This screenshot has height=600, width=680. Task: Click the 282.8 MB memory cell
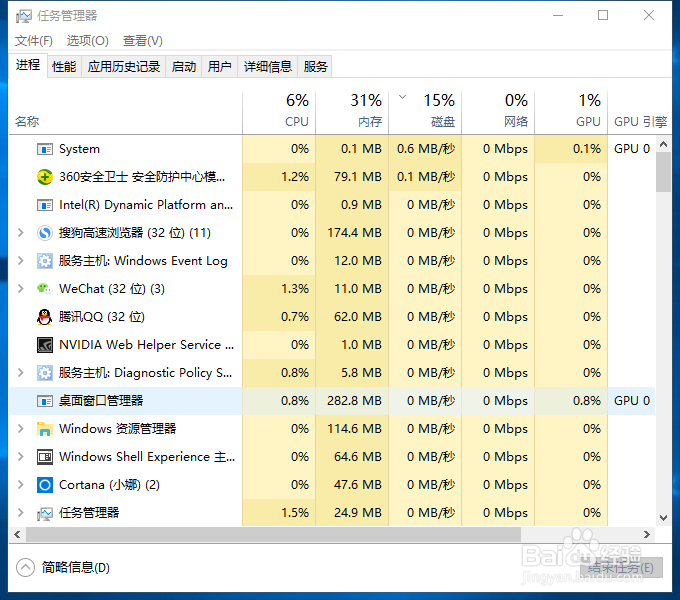click(x=354, y=401)
